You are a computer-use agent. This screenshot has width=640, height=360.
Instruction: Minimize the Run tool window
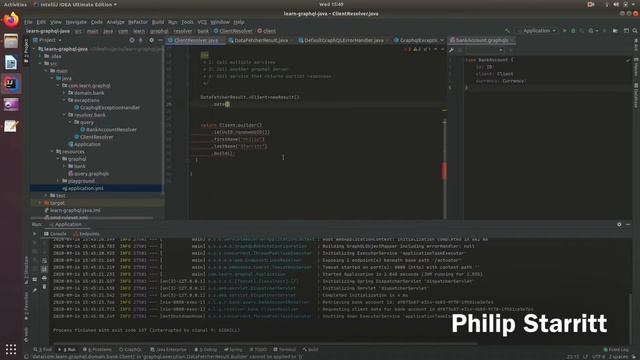(628, 224)
